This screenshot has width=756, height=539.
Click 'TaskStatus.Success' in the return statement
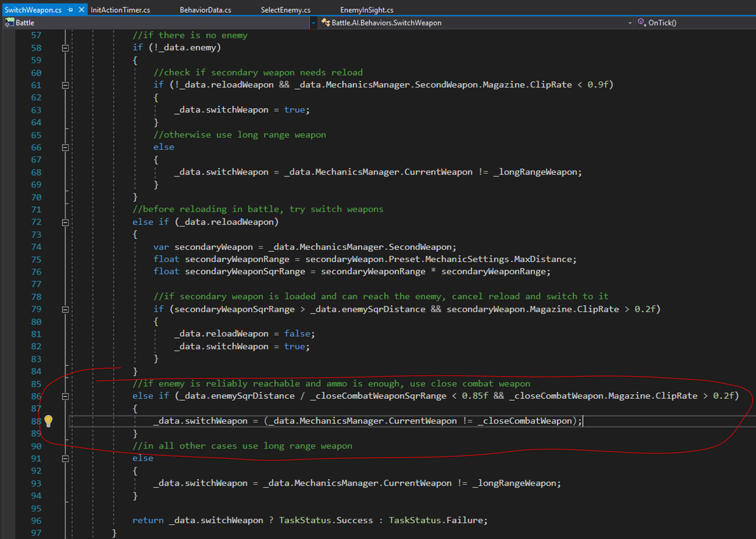tap(326, 520)
